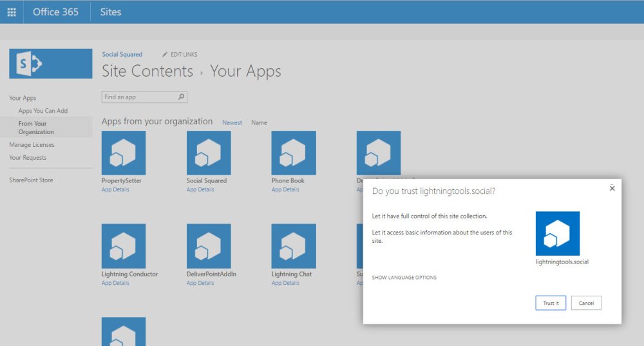Screen dimensions: 644x346
Task: Open Manage Licenses
Action: point(32,144)
